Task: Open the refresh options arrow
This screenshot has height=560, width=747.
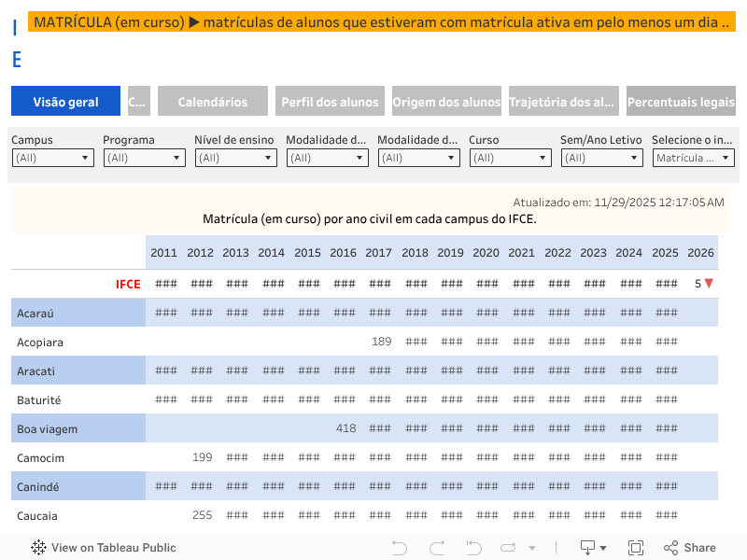Action: (x=532, y=548)
